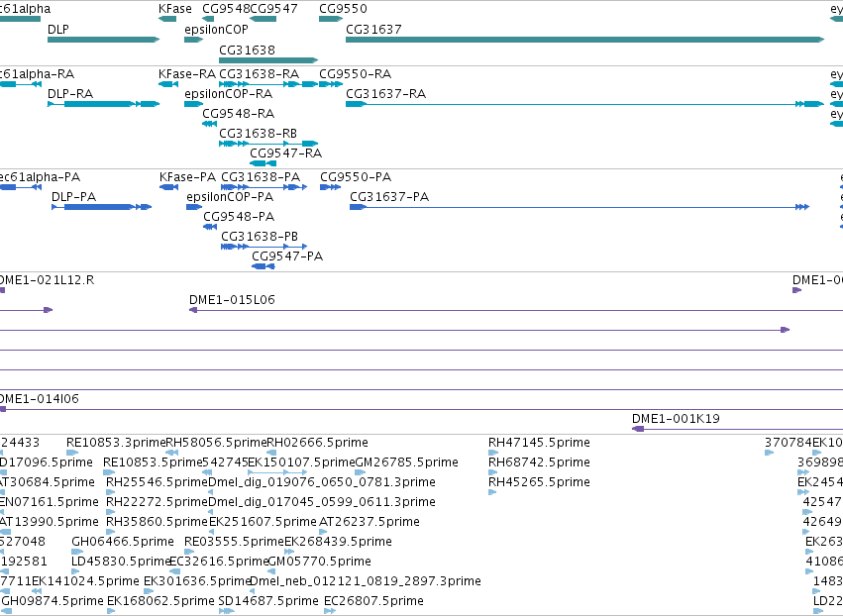Select the DLP gene bar
This screenshot has width=843, height=616.
click(x=104, y=40)
